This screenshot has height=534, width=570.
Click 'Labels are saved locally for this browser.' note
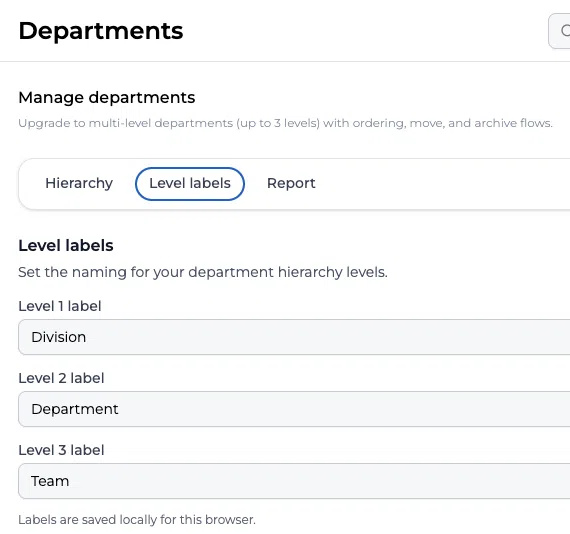coord(137,520)
